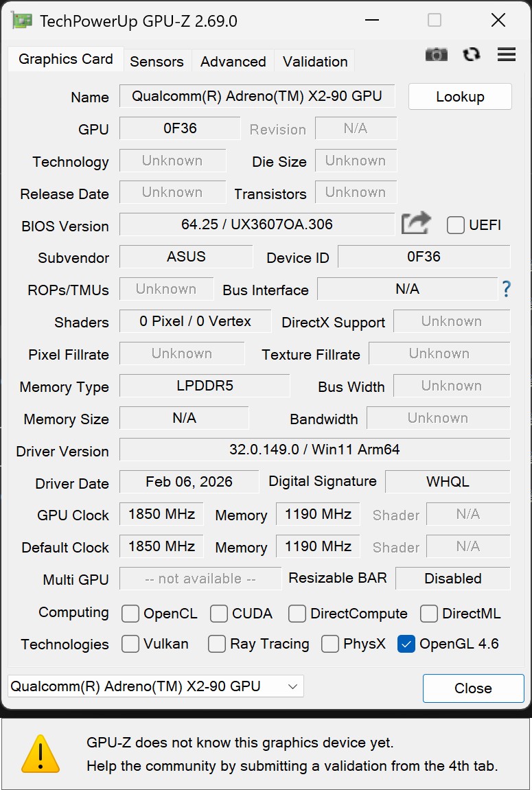Click the Multi GPU not available field
The image size is (532, 790).
[x=200, y=579]
